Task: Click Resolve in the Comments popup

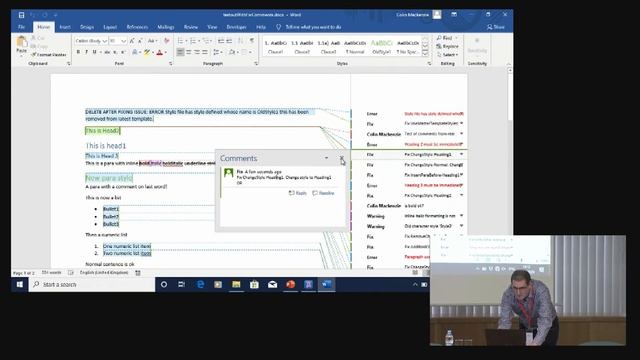Action: [323, 193]
